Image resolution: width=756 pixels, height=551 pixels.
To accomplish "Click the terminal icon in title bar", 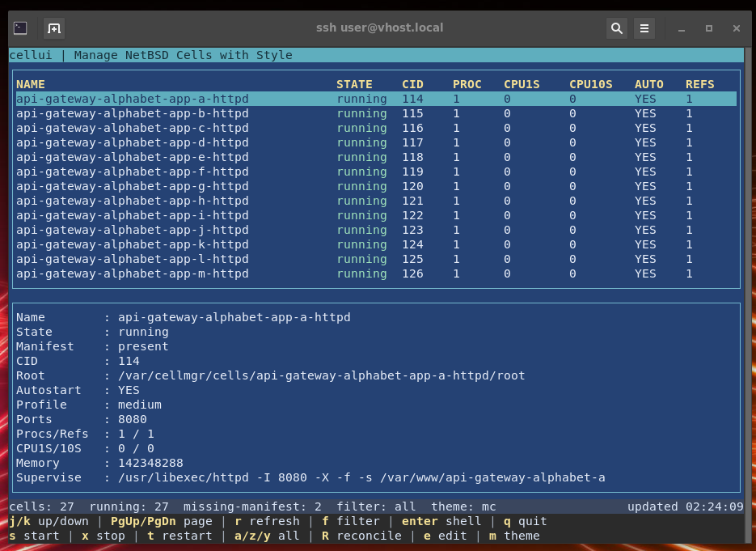I will [x=20, y=28].
